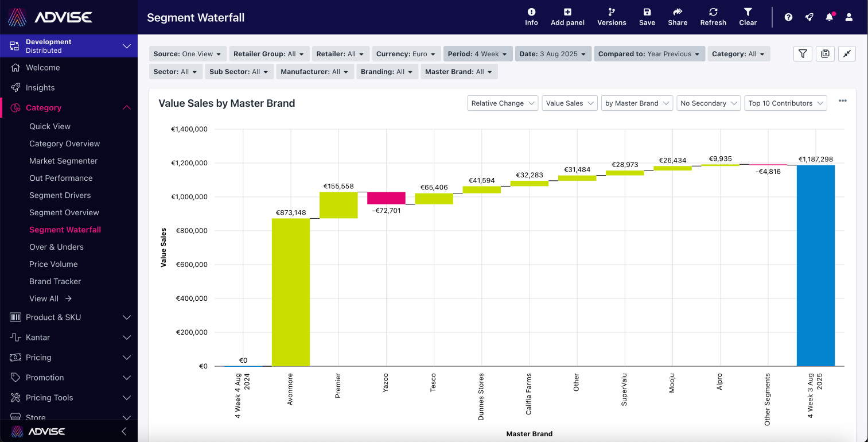The height and width of the screenshot is (442, 868).
Task: Click the collapse panel arrows icon
Action: (847, 54)
